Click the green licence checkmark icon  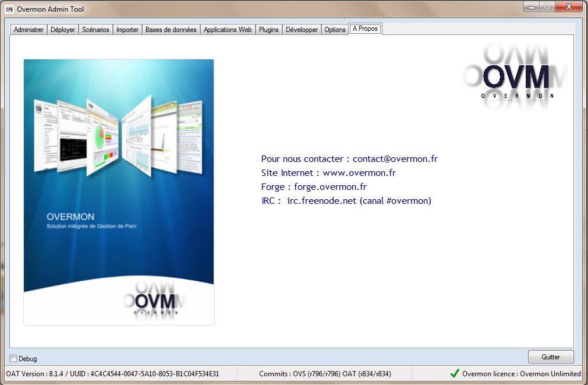pyautogui.click(x=455, y=373)
